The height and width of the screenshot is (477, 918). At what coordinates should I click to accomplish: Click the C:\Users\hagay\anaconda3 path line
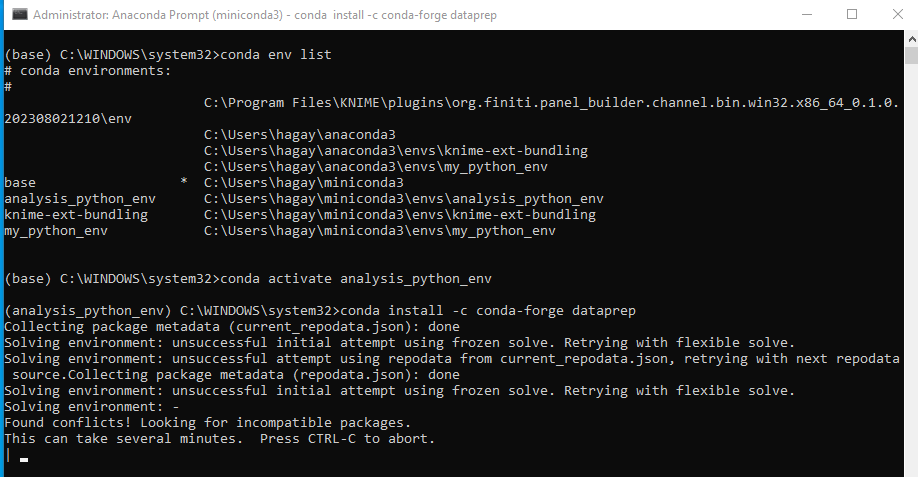(300, 135)
